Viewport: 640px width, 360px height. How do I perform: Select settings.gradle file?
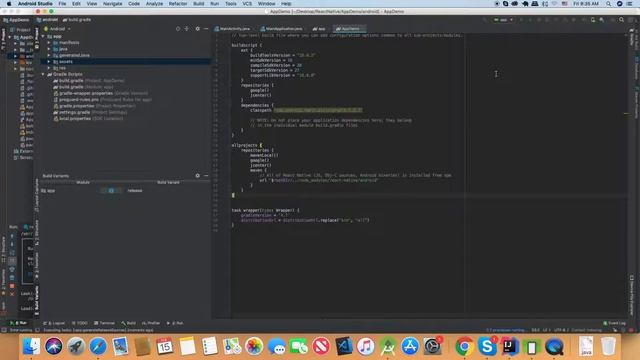pyautogui.click(x=90, y=112)
